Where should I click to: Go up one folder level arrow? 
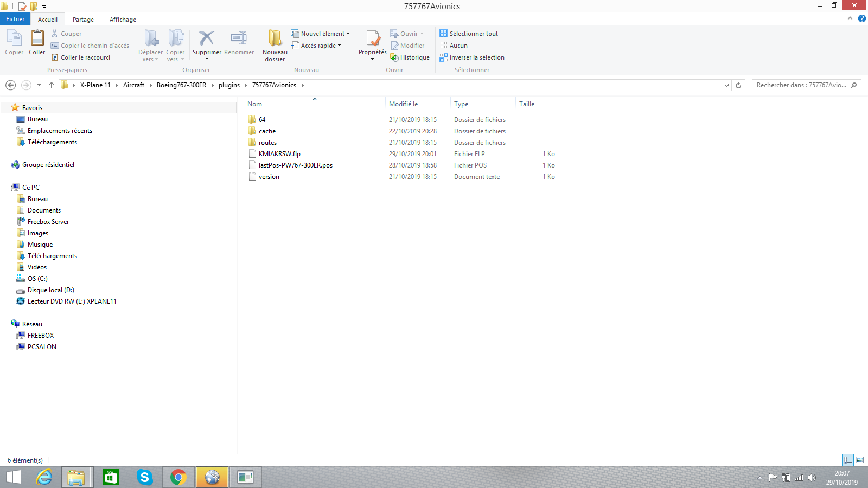(x=52, y=85)
